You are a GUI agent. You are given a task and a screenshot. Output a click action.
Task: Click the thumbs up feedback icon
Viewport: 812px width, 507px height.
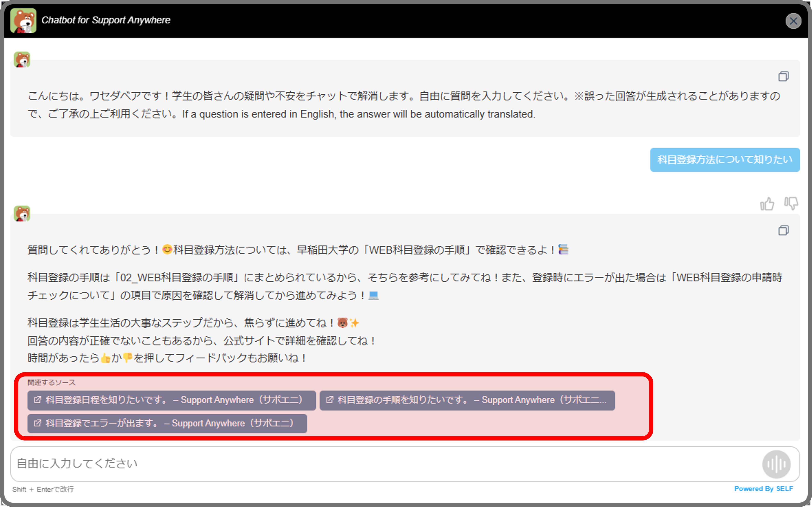(x=767, y=204)
